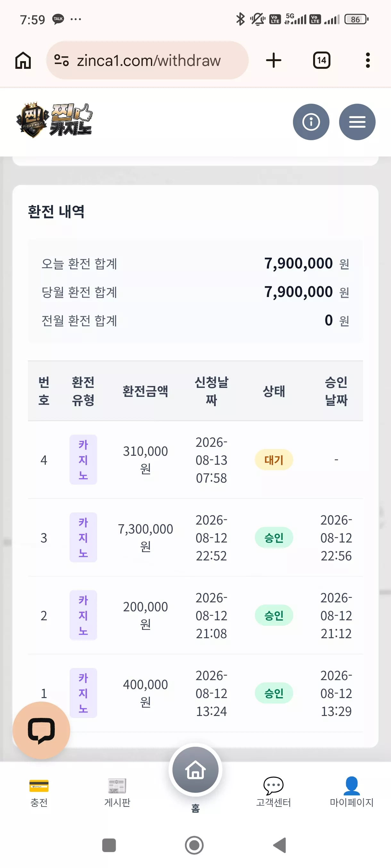
Task: Tap the Android recent apps square button
Action: pos(109,845)
